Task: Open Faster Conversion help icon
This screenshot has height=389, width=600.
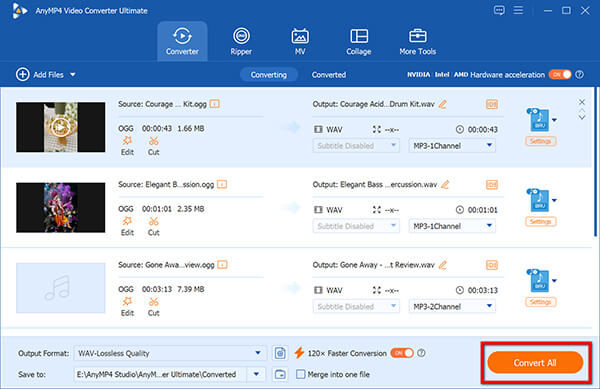Action: click(x=421, y=353)
